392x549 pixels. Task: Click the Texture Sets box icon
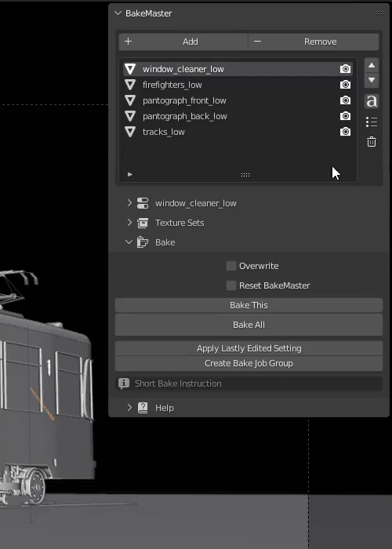pos(143,223)
